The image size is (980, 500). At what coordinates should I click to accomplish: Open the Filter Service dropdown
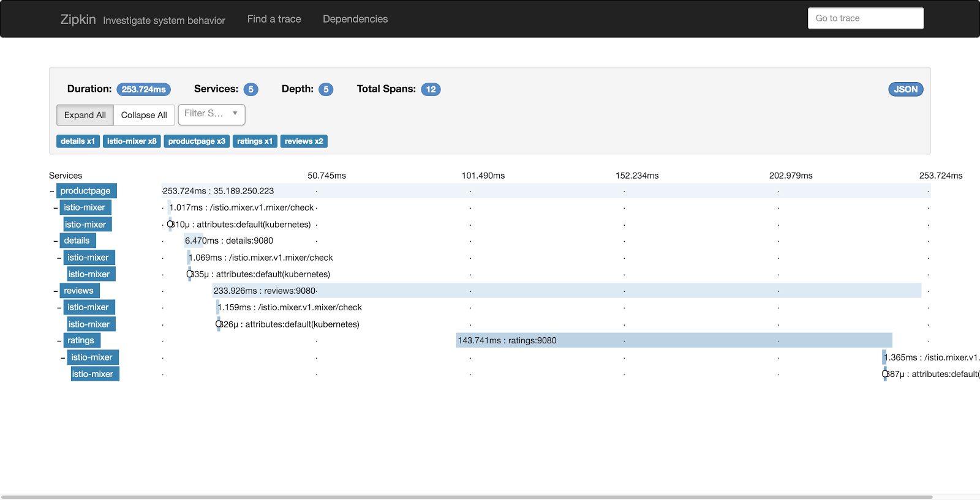tap(211, 114)
